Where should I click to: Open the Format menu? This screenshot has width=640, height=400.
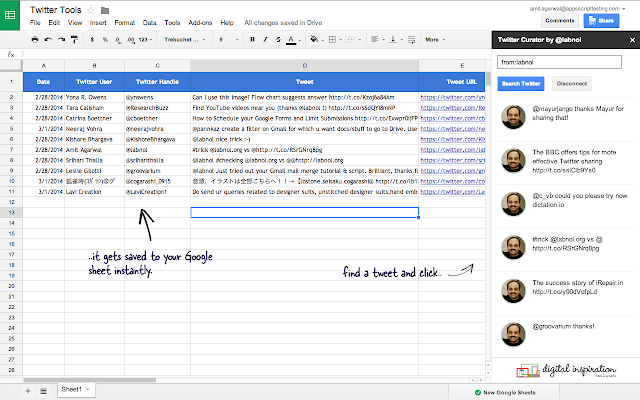(124, 23)
